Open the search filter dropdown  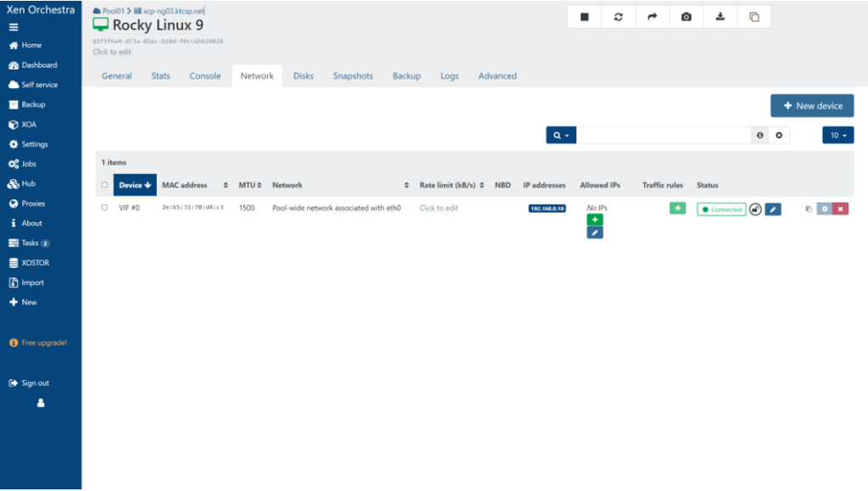tap(561, 135)
